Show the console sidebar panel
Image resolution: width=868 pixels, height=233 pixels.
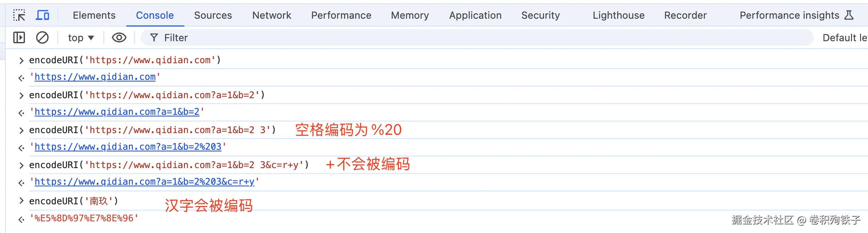coord(19,38)
